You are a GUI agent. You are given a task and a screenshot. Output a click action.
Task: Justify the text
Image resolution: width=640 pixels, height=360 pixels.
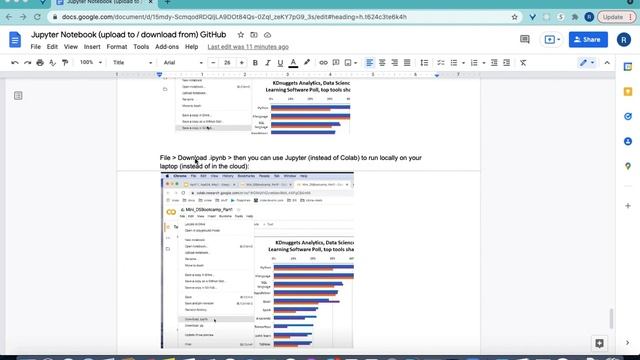(407, 63)
